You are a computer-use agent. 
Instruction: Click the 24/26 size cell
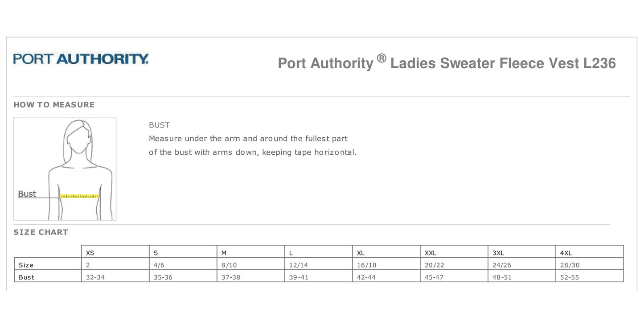[x=502, y=265]
